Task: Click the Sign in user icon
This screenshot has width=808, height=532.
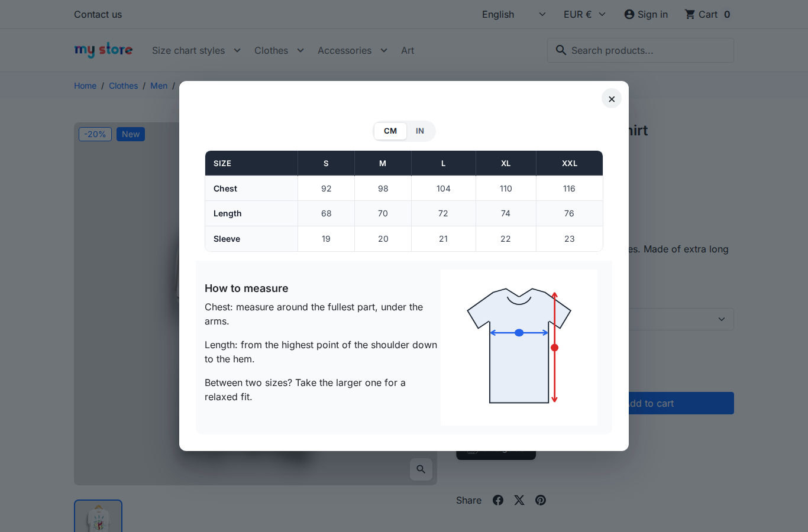Action: pos(629,14)
